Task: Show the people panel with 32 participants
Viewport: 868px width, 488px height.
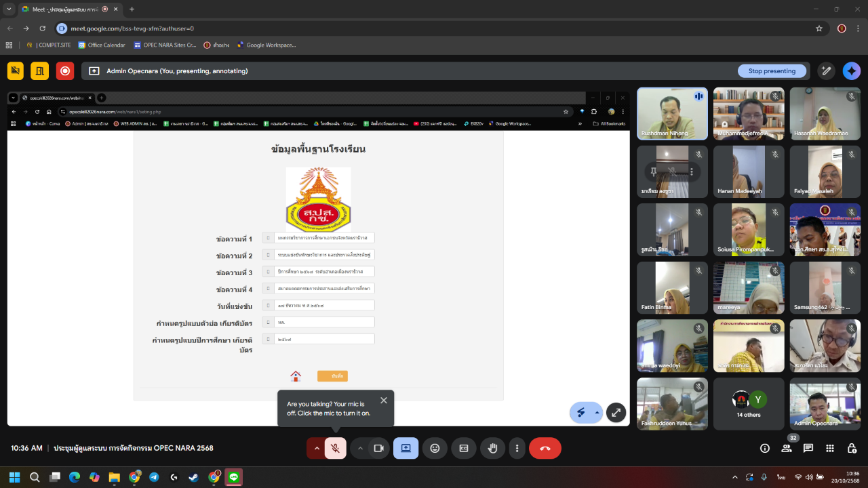Action: pyautogui.click(x=787, y=448)
